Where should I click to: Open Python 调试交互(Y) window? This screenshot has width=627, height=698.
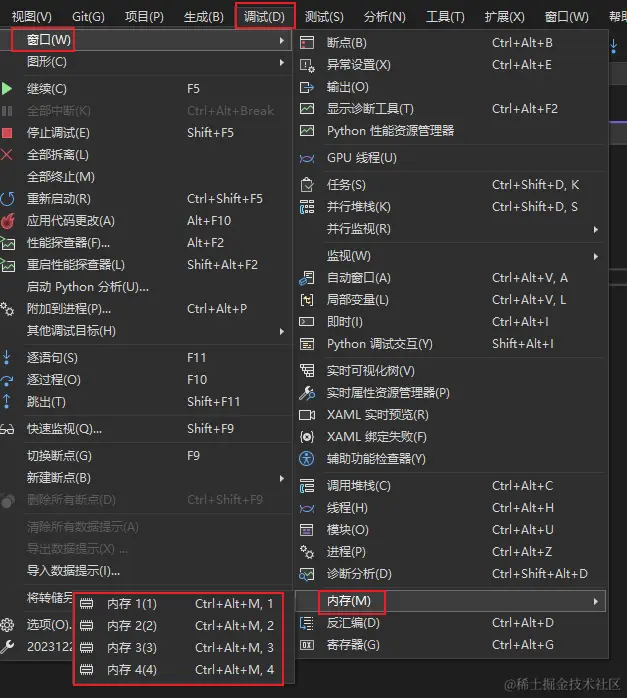pyautogui.click(x=380, y=344)
